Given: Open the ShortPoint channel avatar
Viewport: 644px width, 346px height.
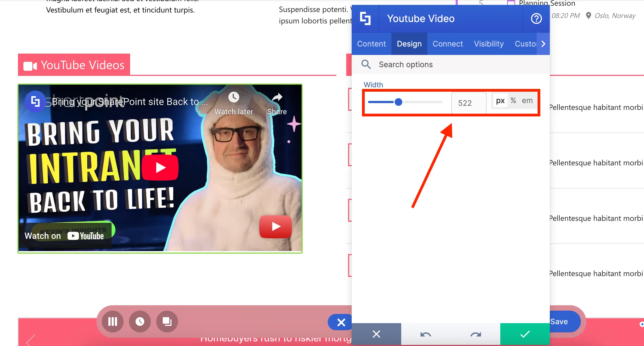Looking at the screenshot, I should [35, 101].
